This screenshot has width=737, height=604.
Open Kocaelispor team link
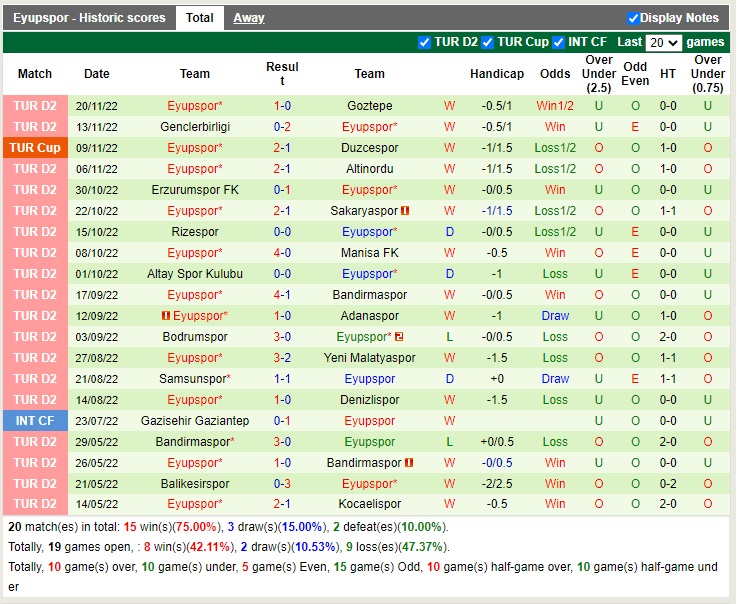[369, 504]
